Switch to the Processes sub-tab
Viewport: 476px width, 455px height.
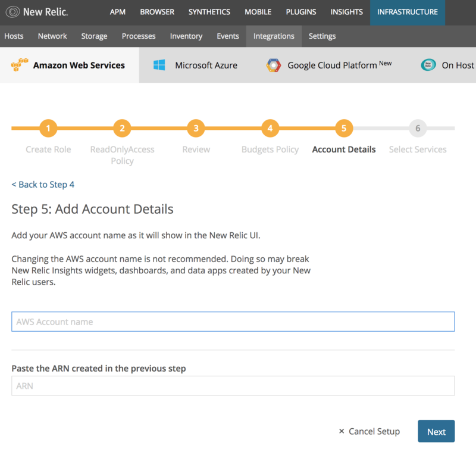[x=139, y=36]
